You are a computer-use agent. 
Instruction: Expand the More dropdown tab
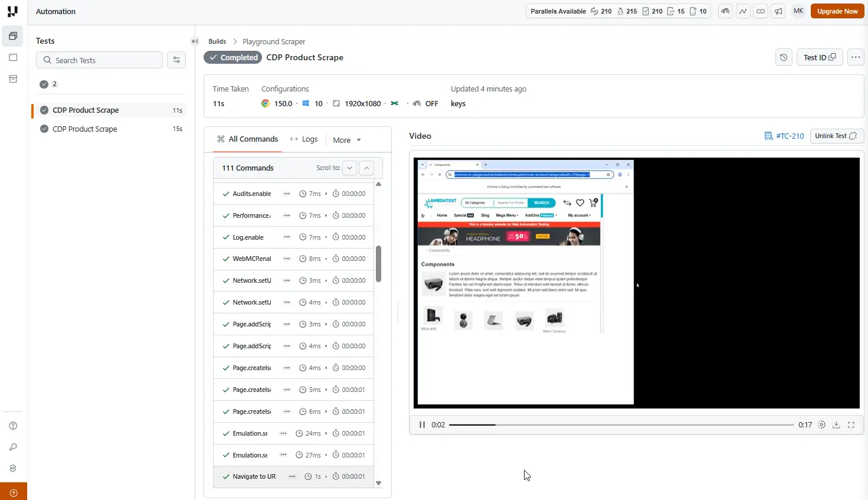pyautogui.click(x=347, y=140)
